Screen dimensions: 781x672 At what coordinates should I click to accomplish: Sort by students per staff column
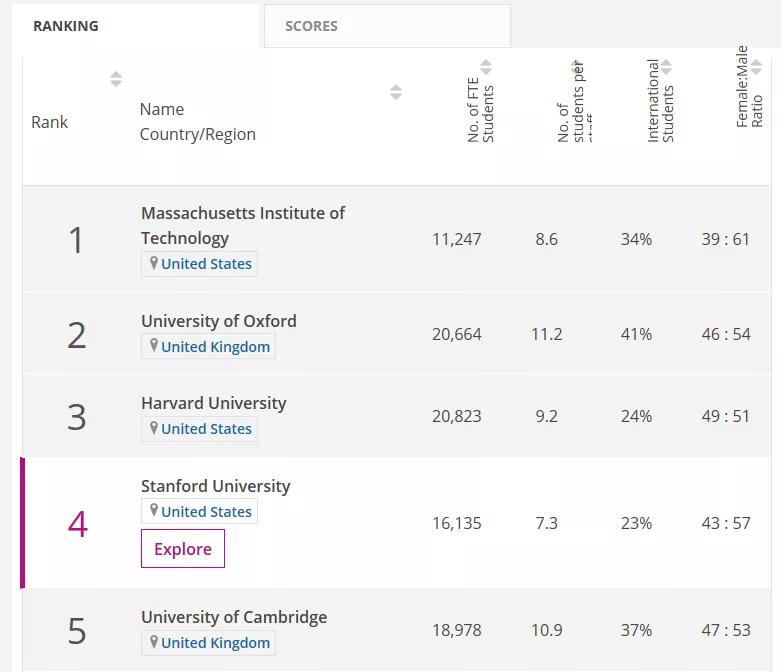[x=576, y=67]
